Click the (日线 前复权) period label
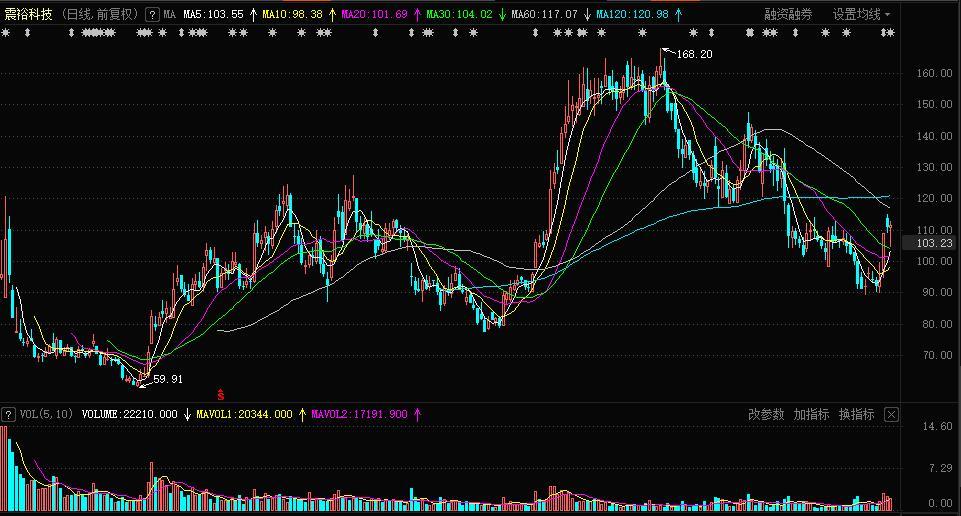 [x=101, y=14]
